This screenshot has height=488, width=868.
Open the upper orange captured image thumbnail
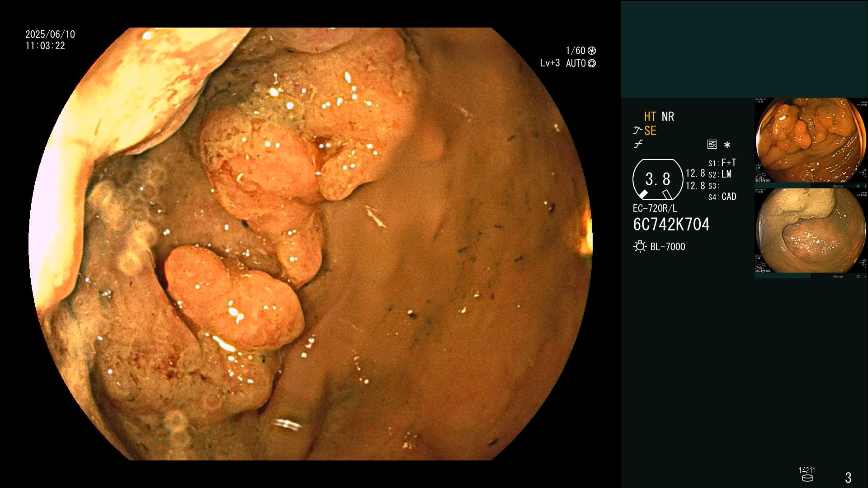click(x=811, y=141)
